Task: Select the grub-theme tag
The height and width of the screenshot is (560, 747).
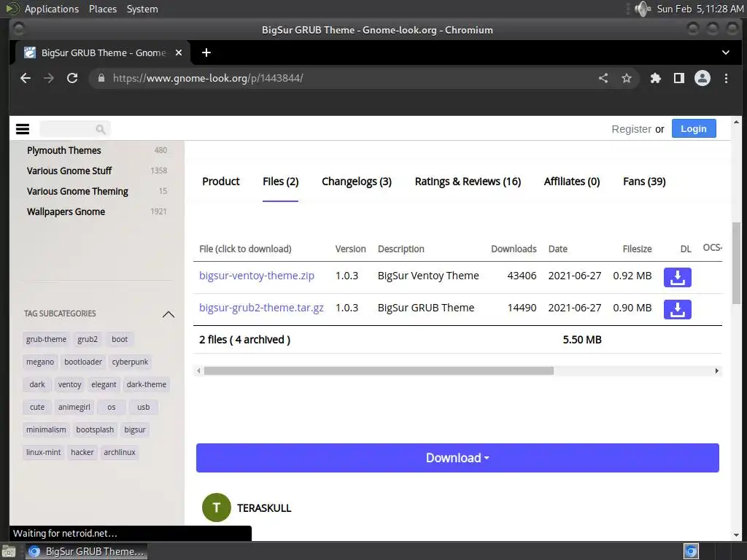Action: (x=46, y=339)
